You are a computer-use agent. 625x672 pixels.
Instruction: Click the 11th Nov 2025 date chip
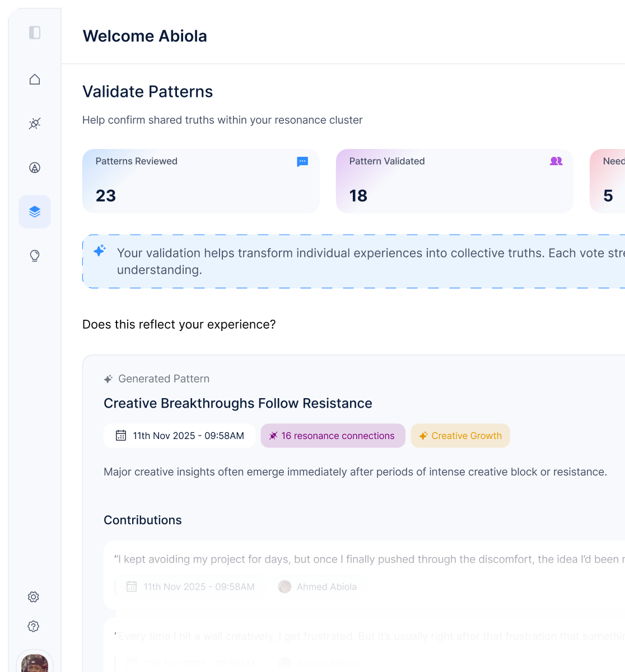179,436
